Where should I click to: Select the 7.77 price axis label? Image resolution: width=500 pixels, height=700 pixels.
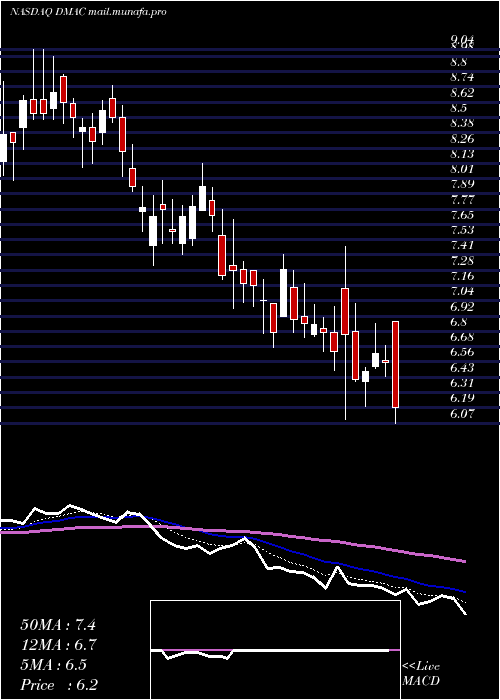(x=462, y=199)
